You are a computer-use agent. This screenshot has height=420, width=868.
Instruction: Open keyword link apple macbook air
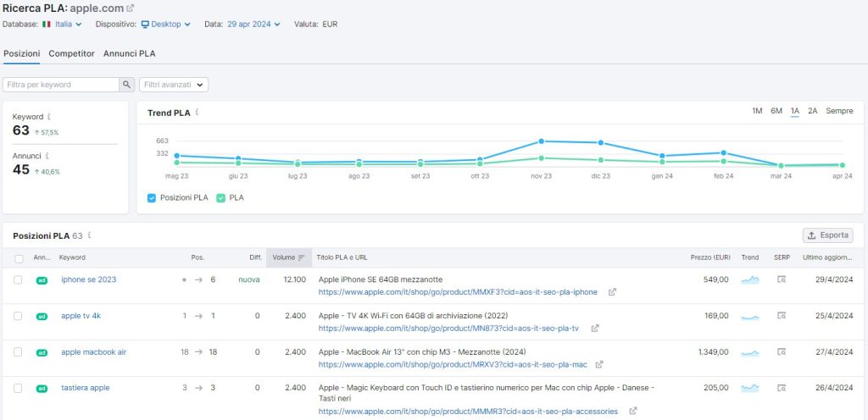[x=93, y=352]
